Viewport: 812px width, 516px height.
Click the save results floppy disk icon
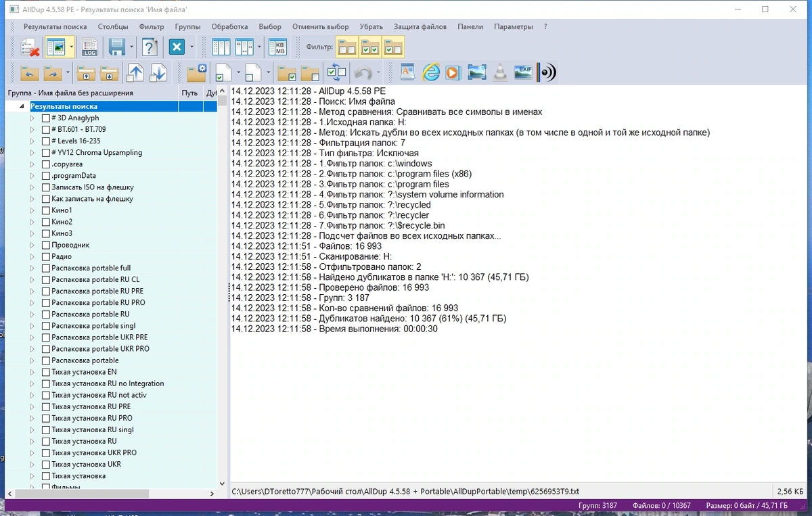(116, 47)
